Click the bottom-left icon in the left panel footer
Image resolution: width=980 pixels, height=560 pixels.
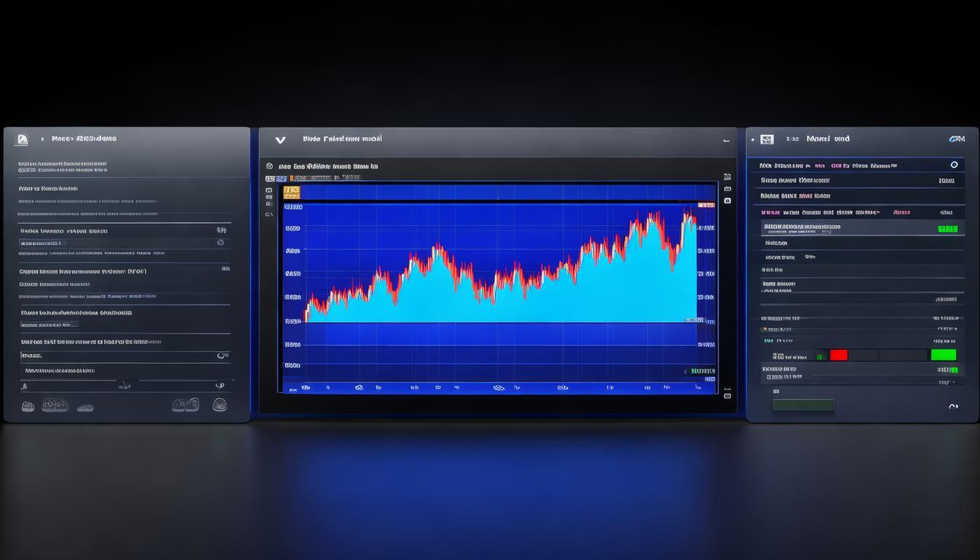pos(28,406)
